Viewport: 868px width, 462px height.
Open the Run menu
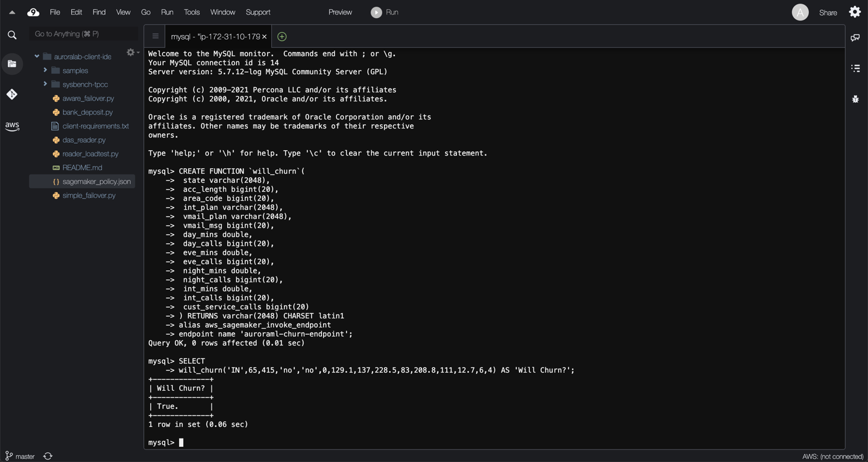point(167,11)
